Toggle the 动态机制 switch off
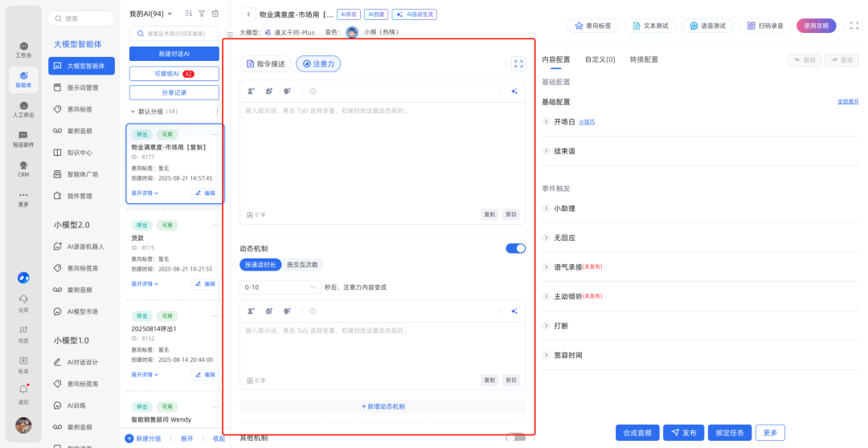Viewport: 868px width, 448px height. [x=515, y=248]
